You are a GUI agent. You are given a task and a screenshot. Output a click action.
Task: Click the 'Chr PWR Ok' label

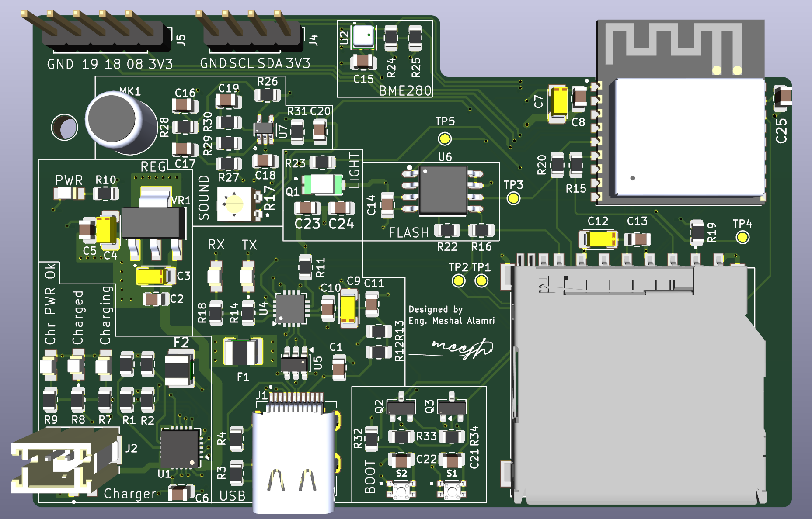(50, 304)
